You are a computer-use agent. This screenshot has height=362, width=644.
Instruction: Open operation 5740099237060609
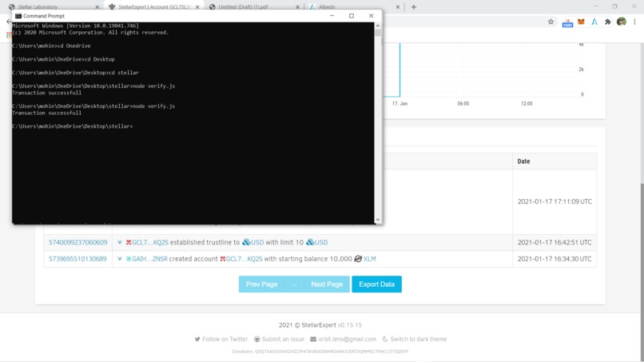[x=78, y=242]
